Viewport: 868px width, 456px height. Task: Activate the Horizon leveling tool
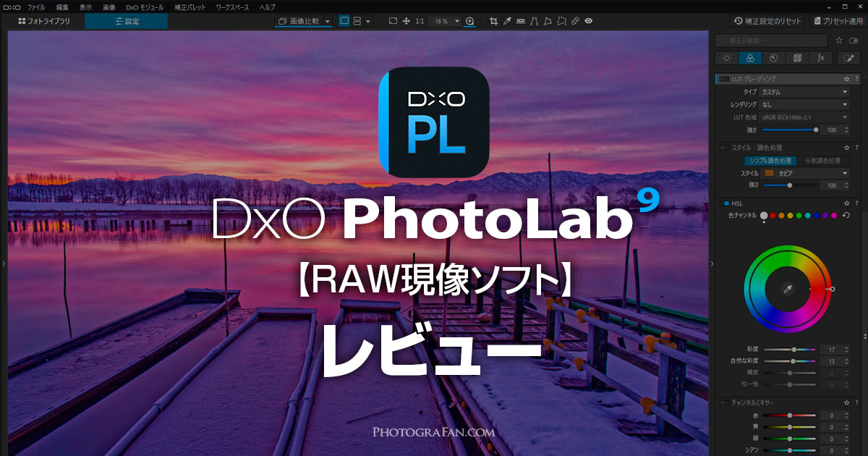pos(522,21)
